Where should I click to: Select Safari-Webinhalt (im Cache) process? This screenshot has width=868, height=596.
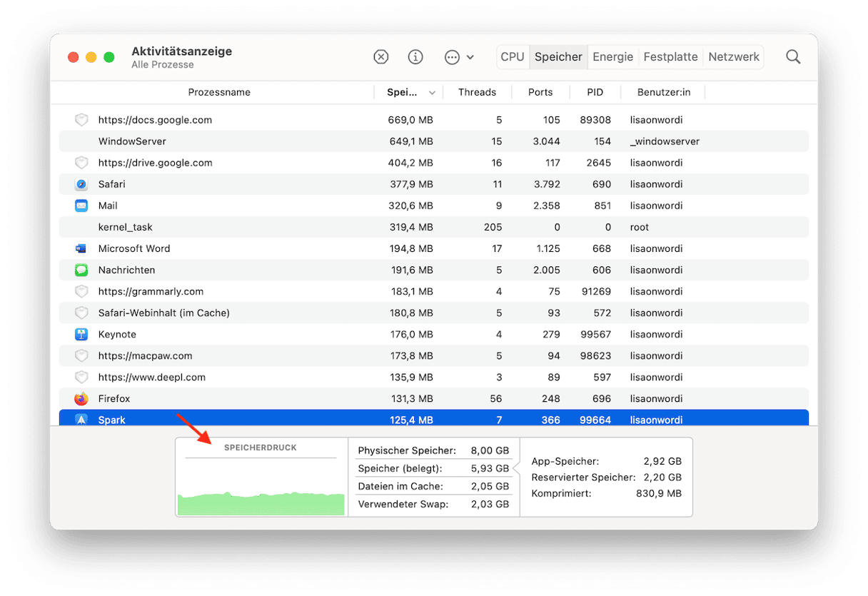coord(164,313)
